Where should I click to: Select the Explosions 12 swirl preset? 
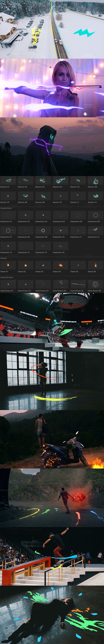pos(96,230)
